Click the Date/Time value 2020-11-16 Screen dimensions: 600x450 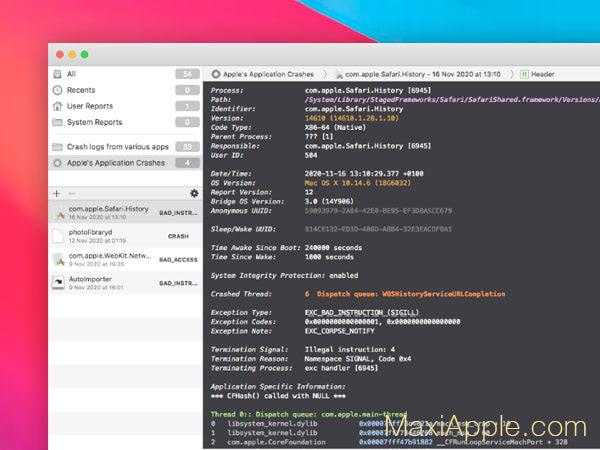click(x=364, y=174)
